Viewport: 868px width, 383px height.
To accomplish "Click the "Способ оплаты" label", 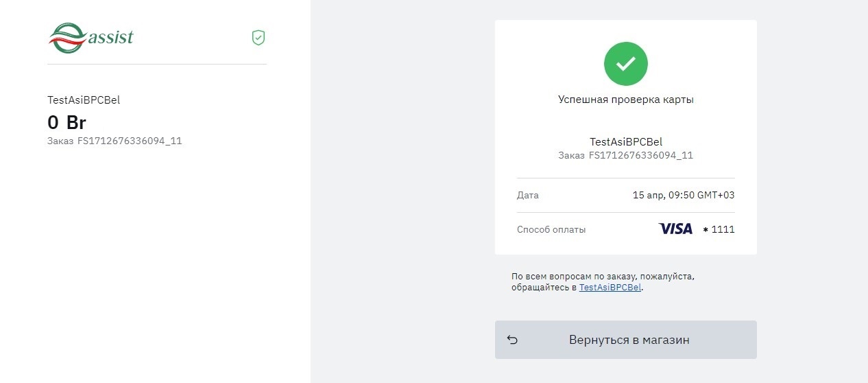I will pyautogui.click(x=551, y=230).
